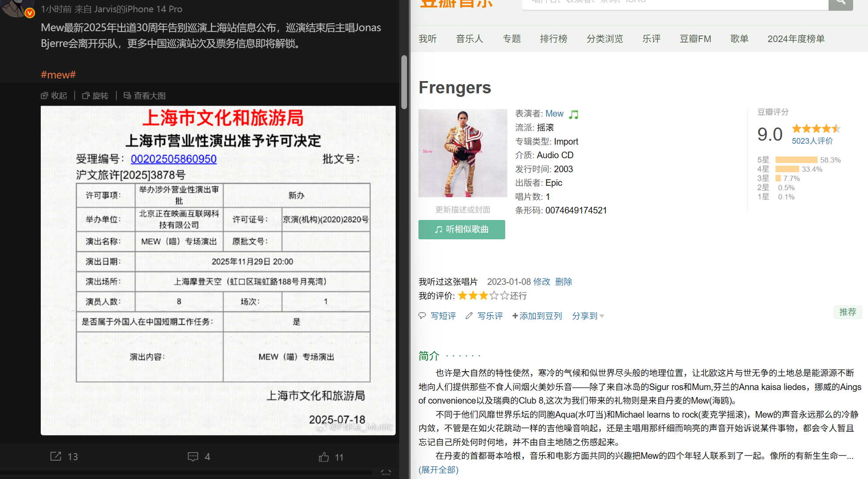868x479 pixels.
Task: Click the Frengers album cover thumbnail
Action: (463, 153)
